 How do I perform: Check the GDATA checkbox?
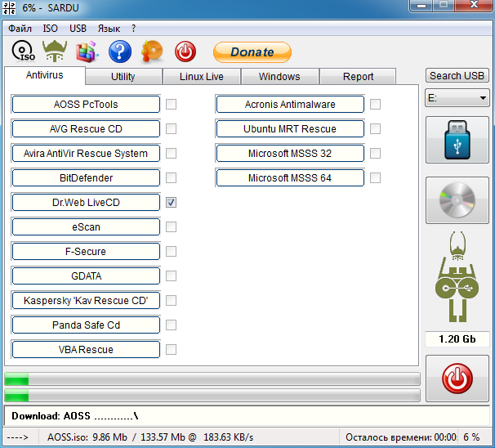(171, 276)
